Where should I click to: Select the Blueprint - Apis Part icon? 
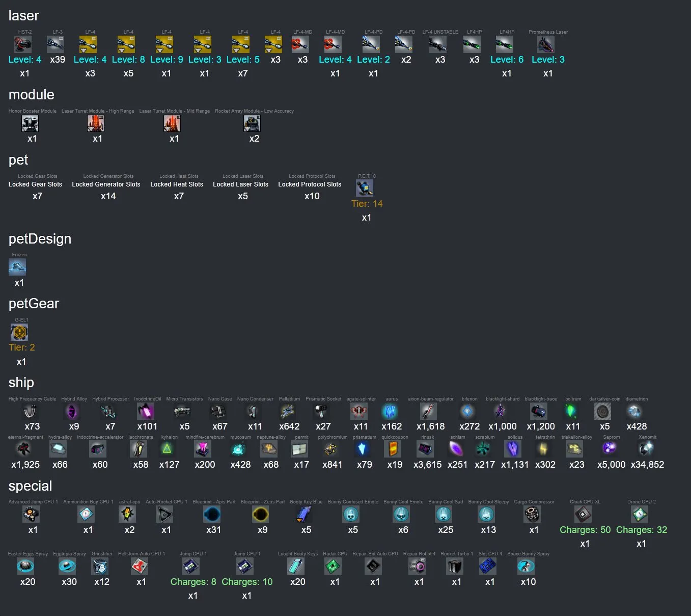(x=212, y=514)
